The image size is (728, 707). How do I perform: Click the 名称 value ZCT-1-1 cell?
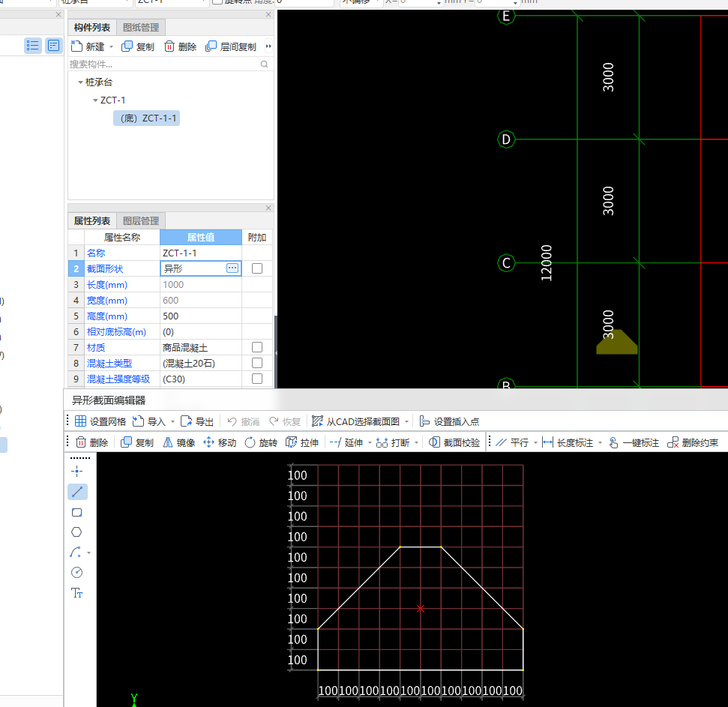pyautogui.click(x=201, y=253)
